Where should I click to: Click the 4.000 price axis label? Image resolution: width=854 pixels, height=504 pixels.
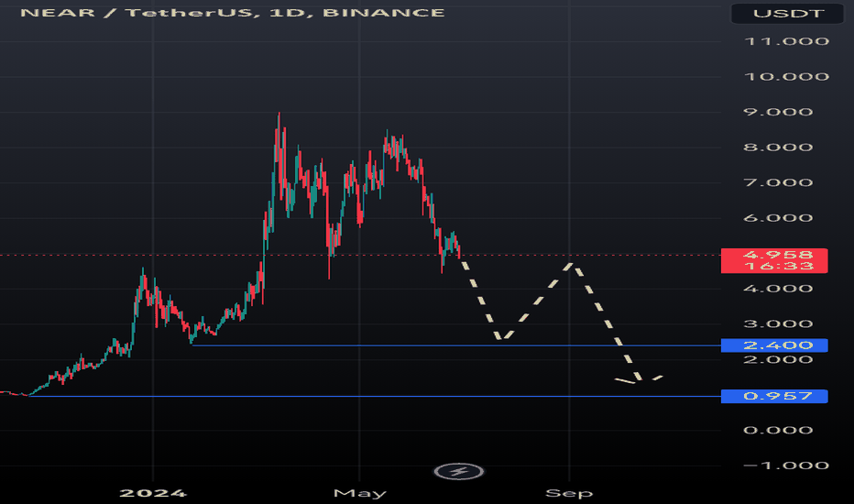[778, 289]
